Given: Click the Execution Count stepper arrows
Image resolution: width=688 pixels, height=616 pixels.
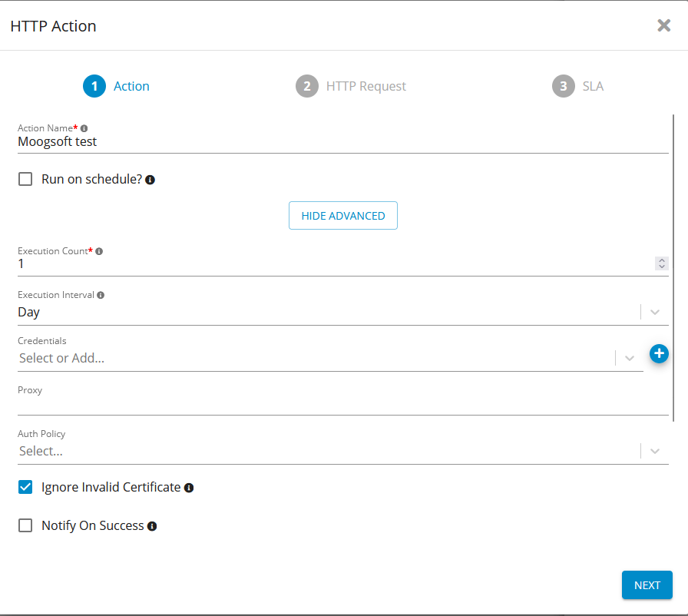Looking at the screenshot, I should coord(661,263).
